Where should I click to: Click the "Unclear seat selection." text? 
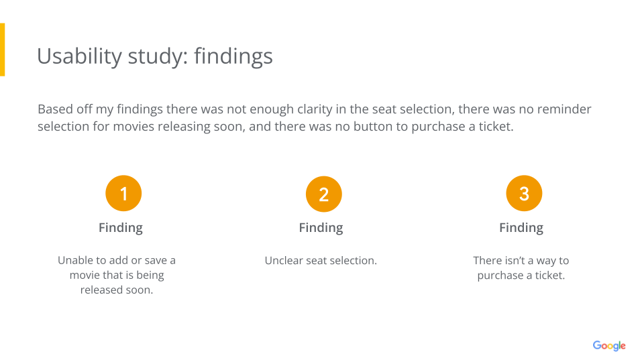pyautogui.click(x=321, y=260)
